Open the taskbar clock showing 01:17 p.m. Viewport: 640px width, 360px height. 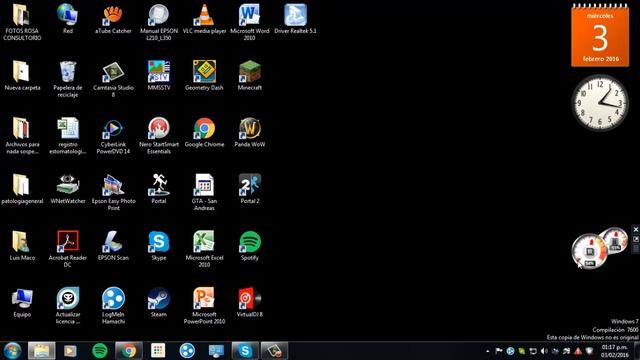click(614, 351)
